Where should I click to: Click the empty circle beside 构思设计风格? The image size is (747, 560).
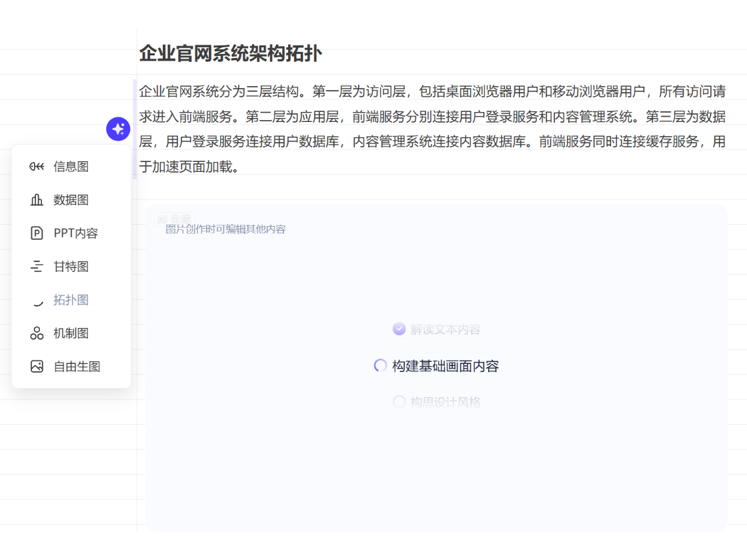[400, 402]
